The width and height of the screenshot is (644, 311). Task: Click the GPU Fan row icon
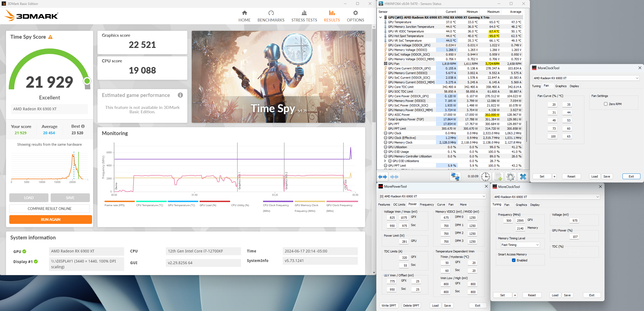[x=385, y=64]
